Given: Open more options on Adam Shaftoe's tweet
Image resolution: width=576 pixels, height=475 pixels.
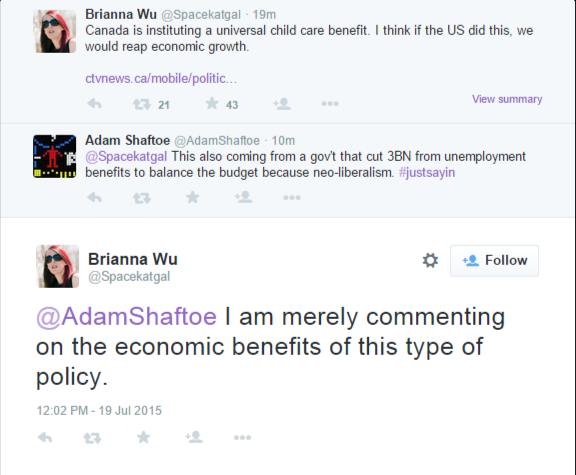Looking at the screenshot, I should [x=292, y=198].
